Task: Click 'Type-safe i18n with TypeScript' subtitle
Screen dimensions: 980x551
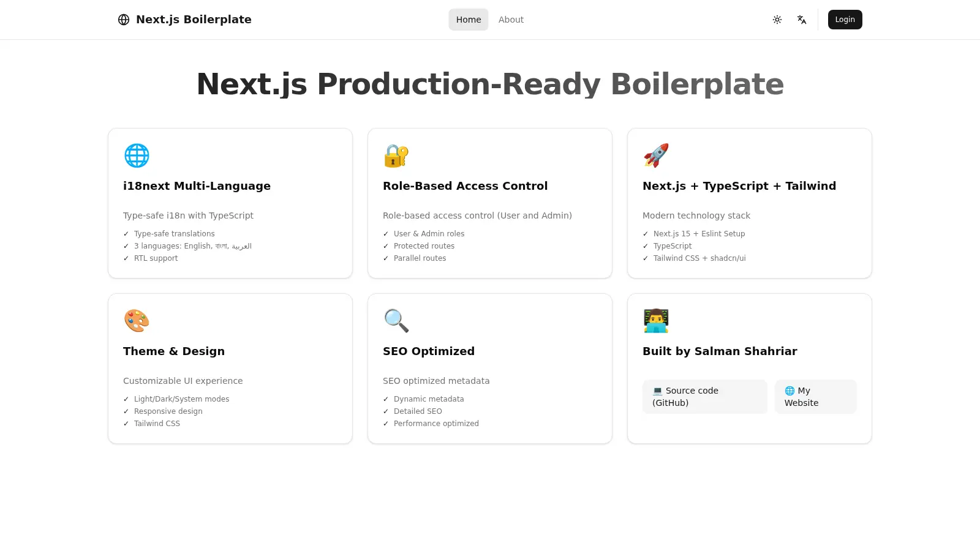Action: [x=188, y=216]
